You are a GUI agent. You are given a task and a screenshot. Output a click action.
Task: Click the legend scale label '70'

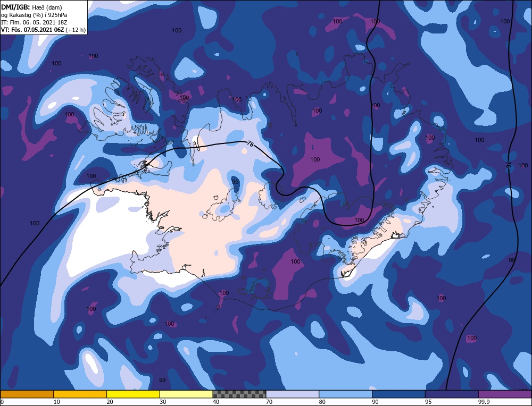click(269, 402)
